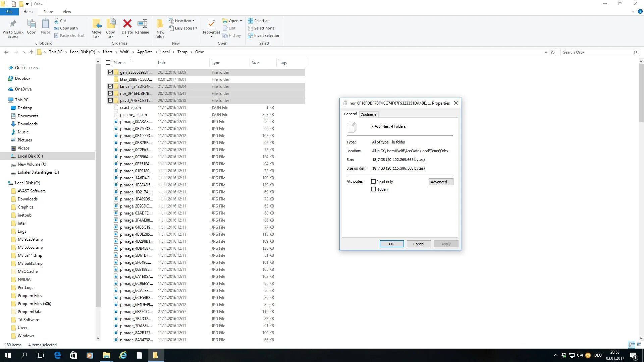Click Copy path in ribbon

[66, 28]
